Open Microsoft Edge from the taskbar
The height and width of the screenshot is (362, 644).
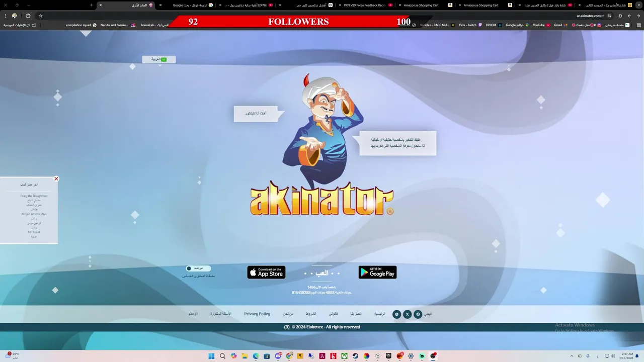pos(256,356)
